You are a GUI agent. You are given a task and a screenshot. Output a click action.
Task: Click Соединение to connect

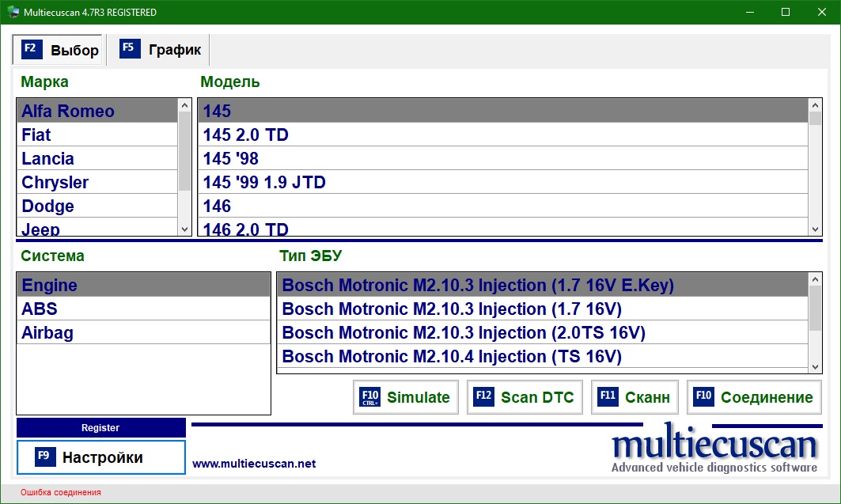(754, 397)
